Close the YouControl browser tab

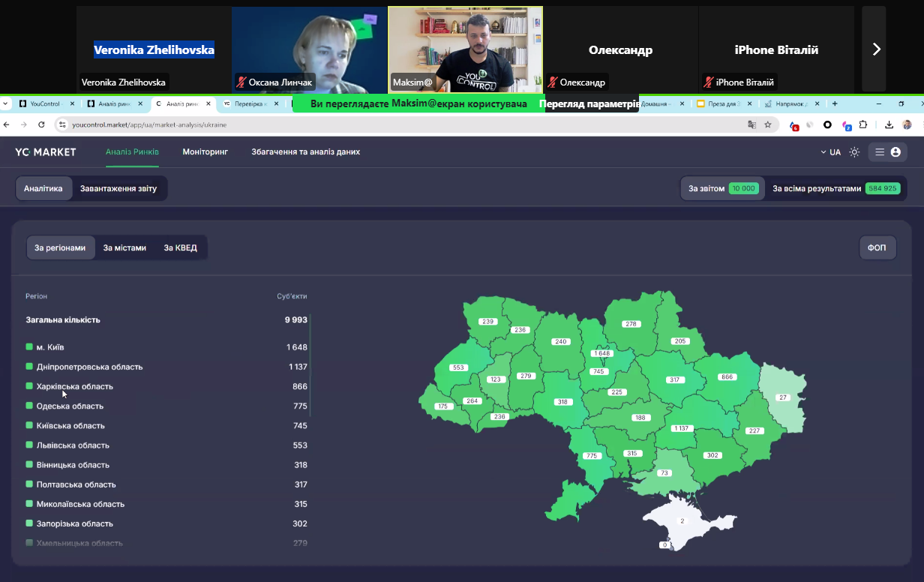pyautogui.click(x=72, y=103)
